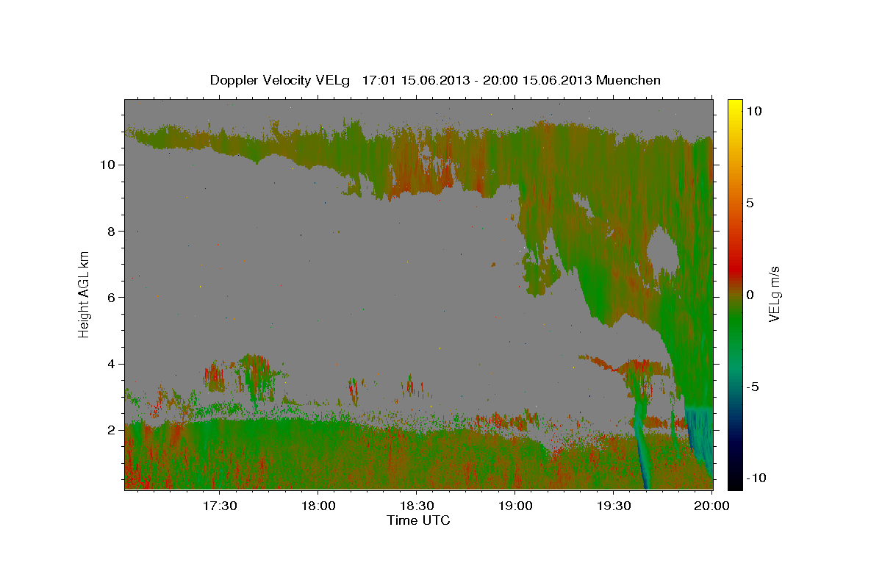Click the height axis label 10
Viewport: 882px width, 588px height.
click(x=107, y=165)
